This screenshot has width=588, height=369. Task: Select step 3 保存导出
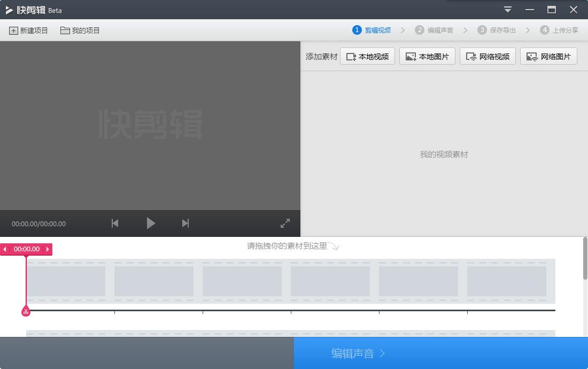497,30
